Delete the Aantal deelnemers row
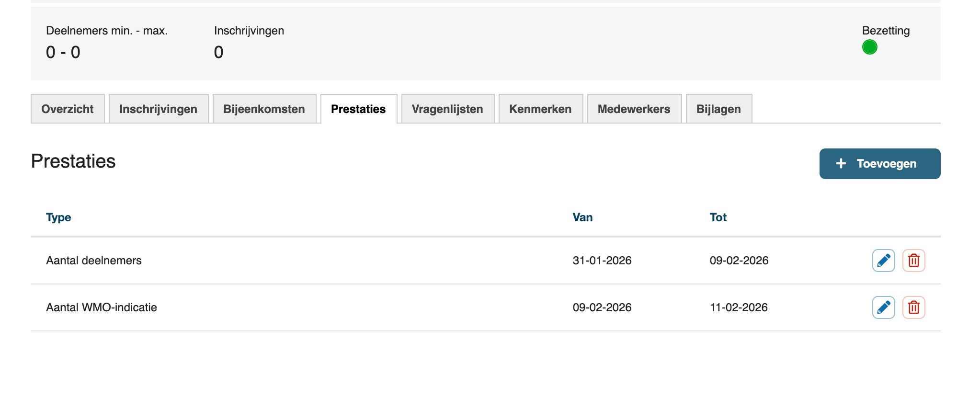 tap(913, 261)
